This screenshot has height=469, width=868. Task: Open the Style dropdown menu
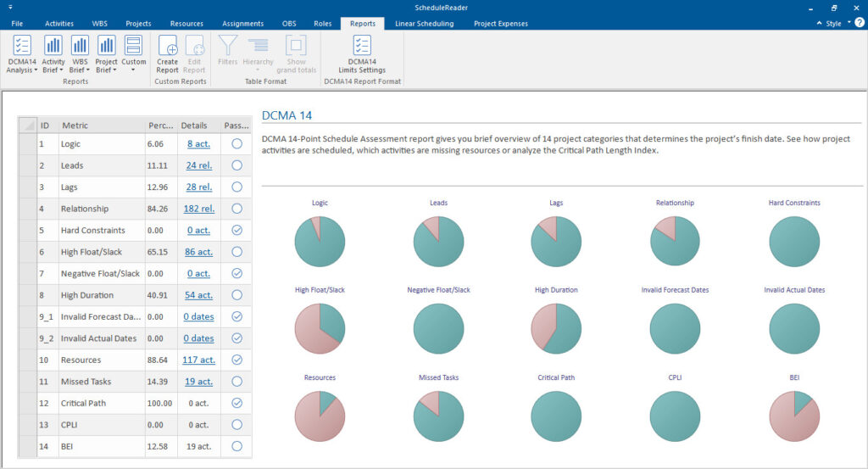838,23
